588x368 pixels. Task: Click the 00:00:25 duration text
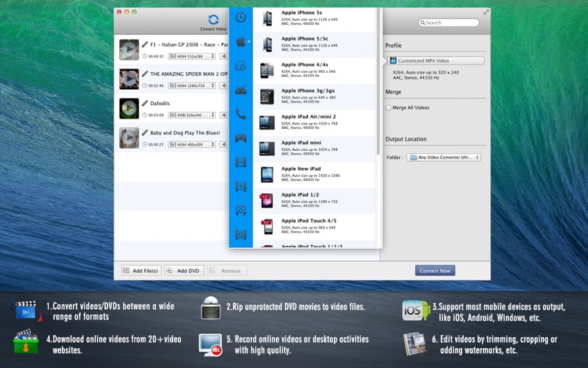pos(156,144)
